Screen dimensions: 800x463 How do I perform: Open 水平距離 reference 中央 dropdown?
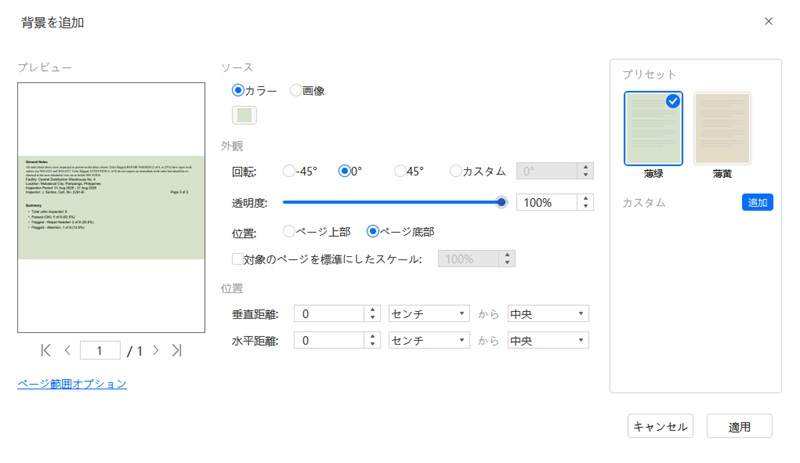pyautogui.click(x=548, y=340)
